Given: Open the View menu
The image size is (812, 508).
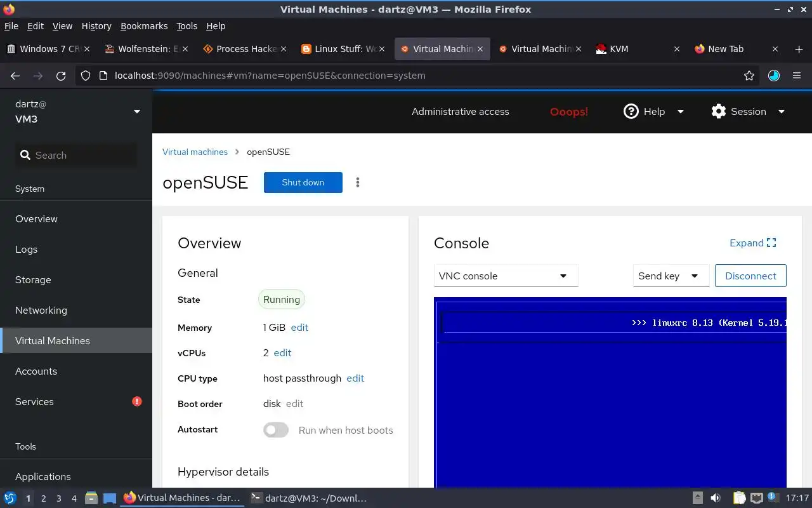Looking at the screenshot, I should click(x=62, y=26).
